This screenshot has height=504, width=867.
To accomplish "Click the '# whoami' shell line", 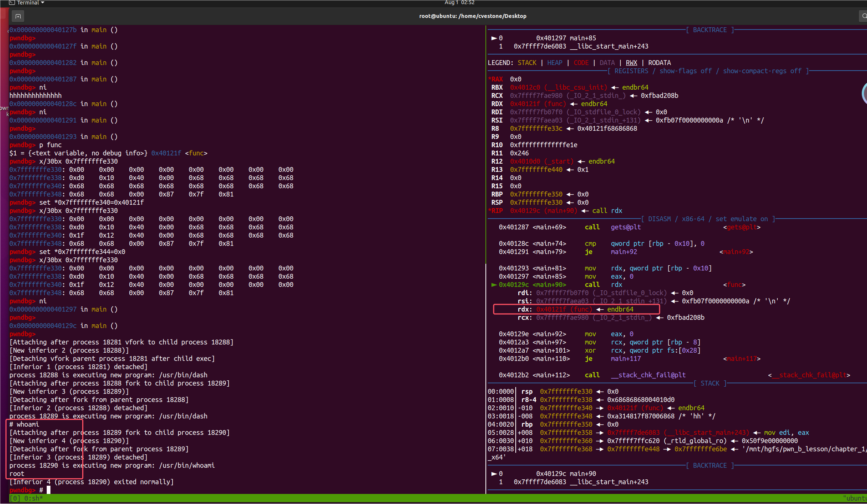I will click(24, 424).
